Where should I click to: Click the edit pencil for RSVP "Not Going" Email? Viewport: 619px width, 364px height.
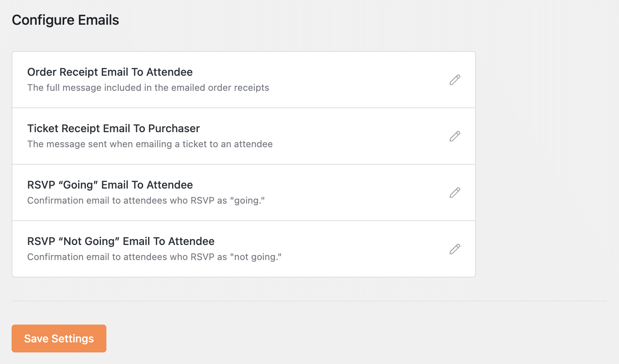point(455,249)
